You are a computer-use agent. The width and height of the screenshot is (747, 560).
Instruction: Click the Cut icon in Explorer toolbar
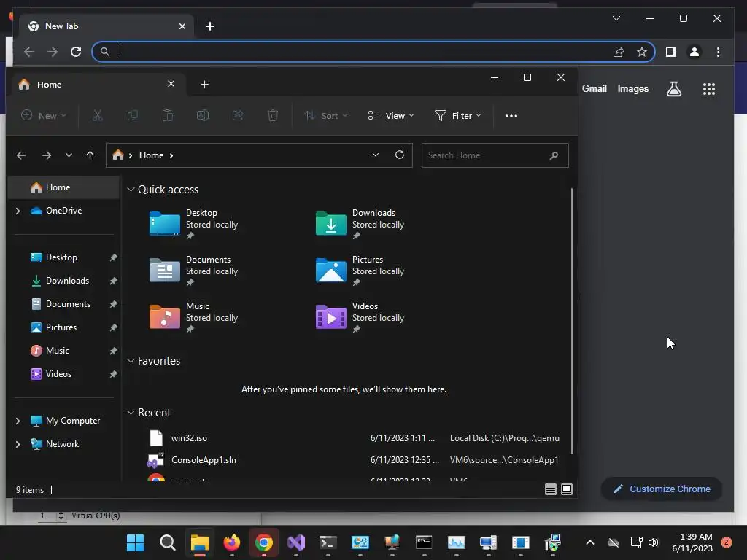tap(97, 116)
